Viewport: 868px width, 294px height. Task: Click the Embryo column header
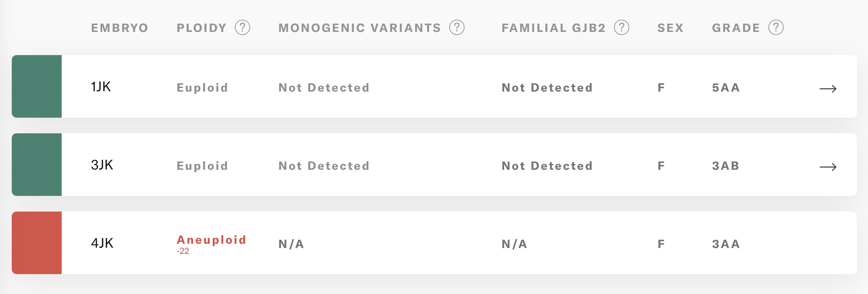[120, 28]
